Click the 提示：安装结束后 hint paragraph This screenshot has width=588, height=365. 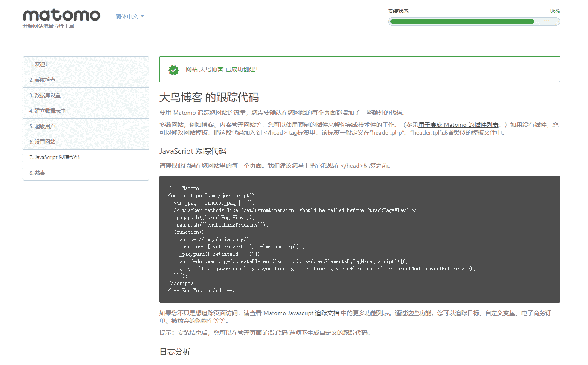(x=265, y=333)
